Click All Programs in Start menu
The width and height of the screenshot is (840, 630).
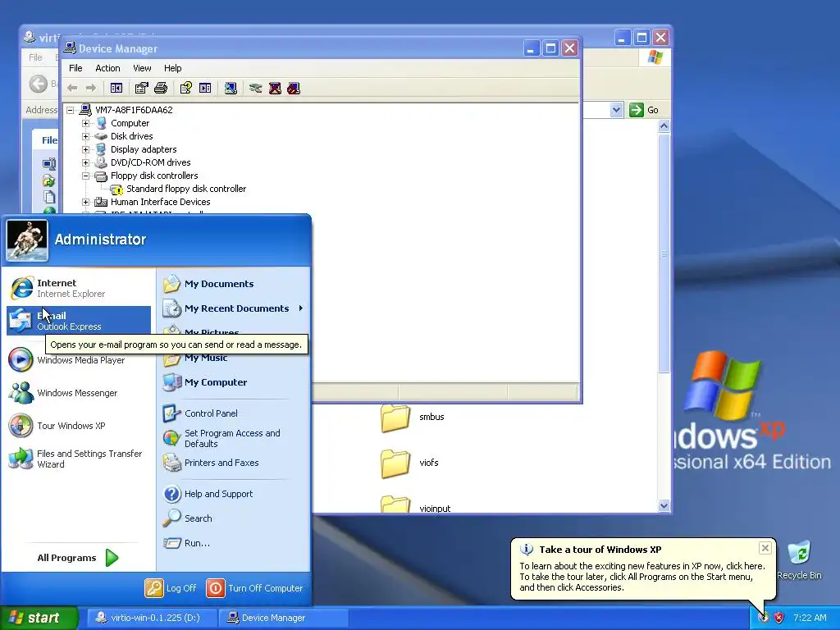click(79, 558)
